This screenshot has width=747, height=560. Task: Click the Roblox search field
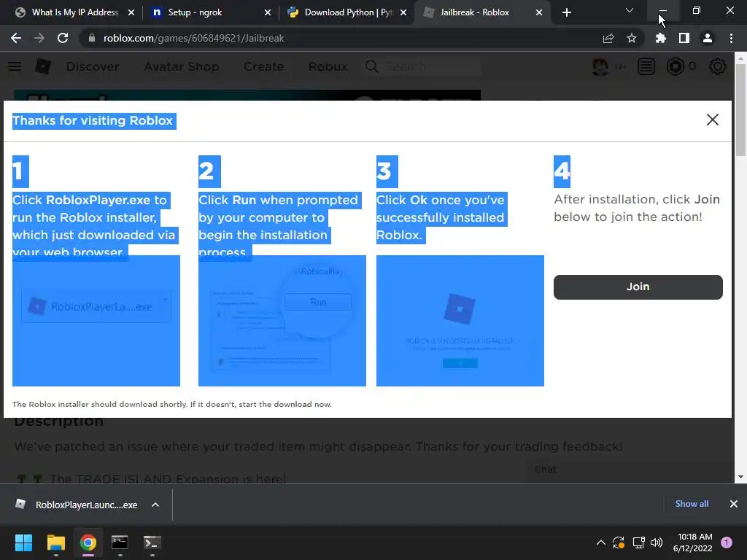click(423, 66)
